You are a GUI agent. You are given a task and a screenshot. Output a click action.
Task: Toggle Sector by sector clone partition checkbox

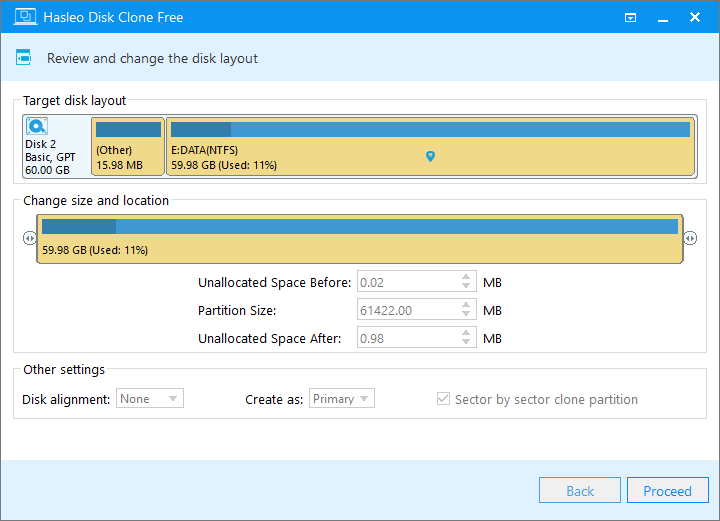pyautogui.click(x=443, y=398)
